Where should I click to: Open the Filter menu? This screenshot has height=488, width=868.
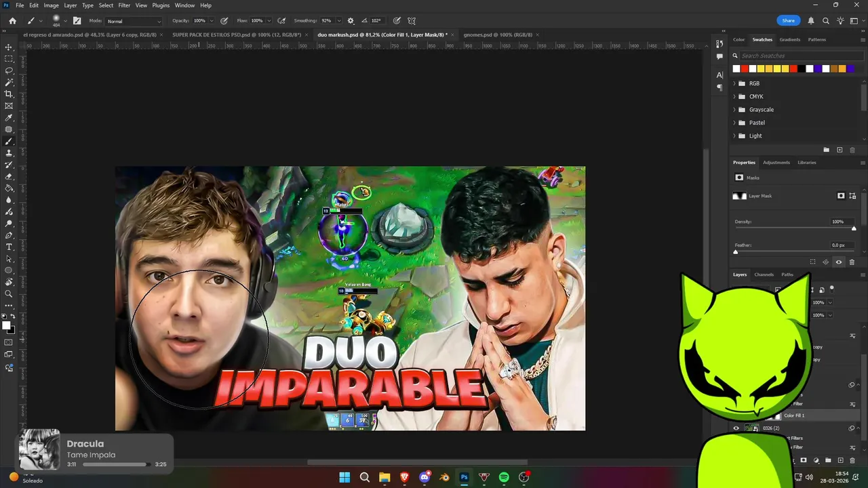[x=124, y=5]
